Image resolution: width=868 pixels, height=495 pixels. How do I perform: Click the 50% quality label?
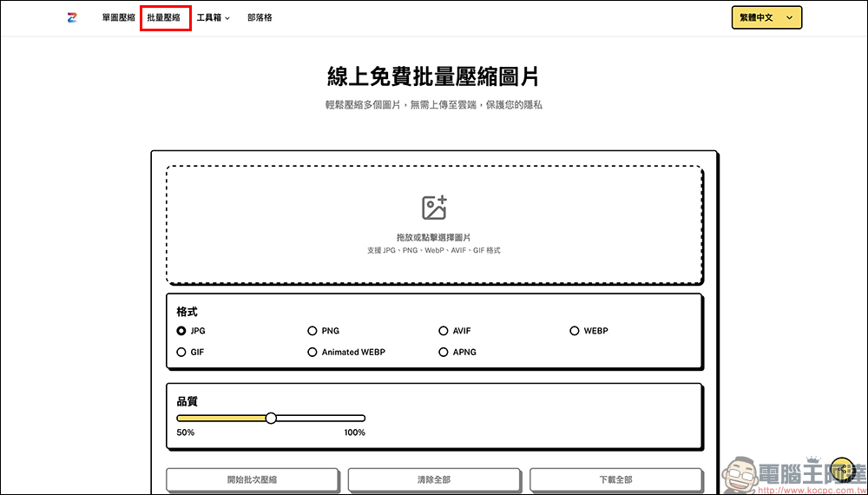click(186, 432)
